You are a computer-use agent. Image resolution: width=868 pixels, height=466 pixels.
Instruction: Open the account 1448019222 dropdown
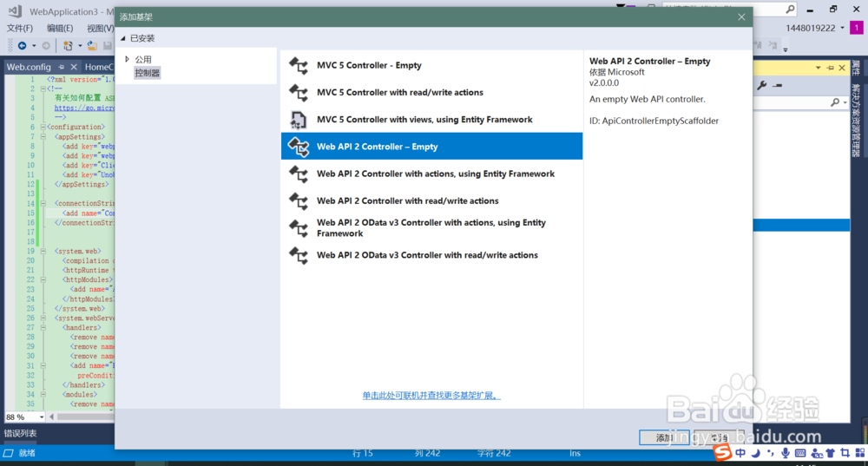(x=843, y=28)
